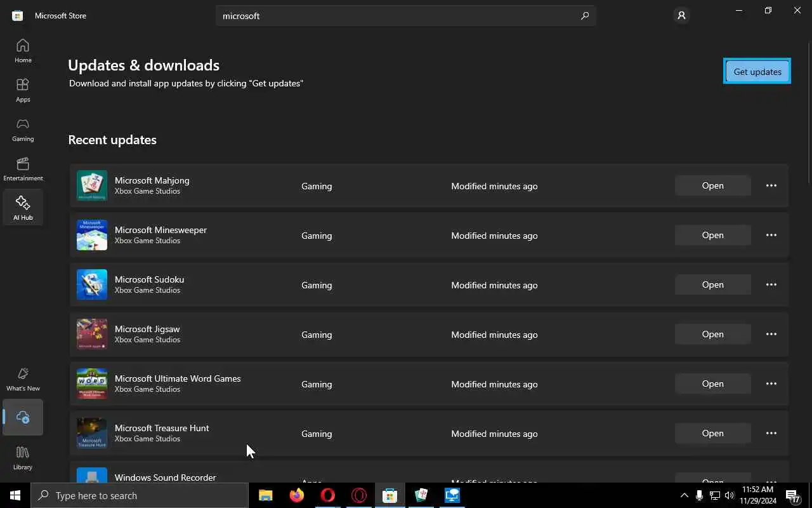Screen dimensions: 812x508
Task: Go to the Apps section
Action: coord(23,90)
